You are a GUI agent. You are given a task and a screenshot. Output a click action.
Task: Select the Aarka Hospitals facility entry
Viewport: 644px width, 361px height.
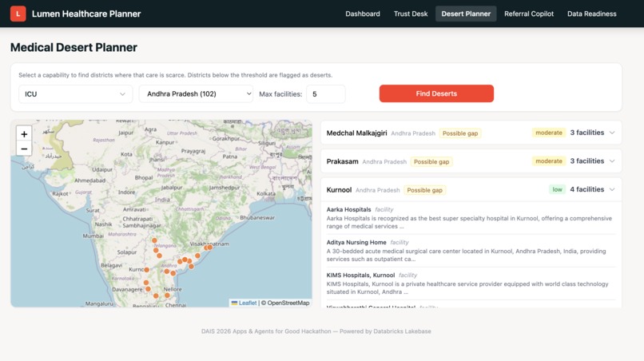471,218
